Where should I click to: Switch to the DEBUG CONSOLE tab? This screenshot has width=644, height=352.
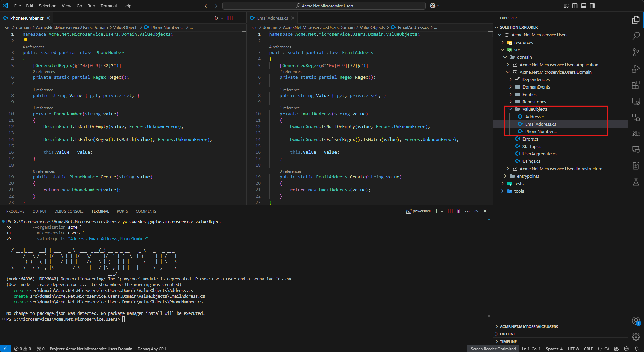click(x=69, y=211)
